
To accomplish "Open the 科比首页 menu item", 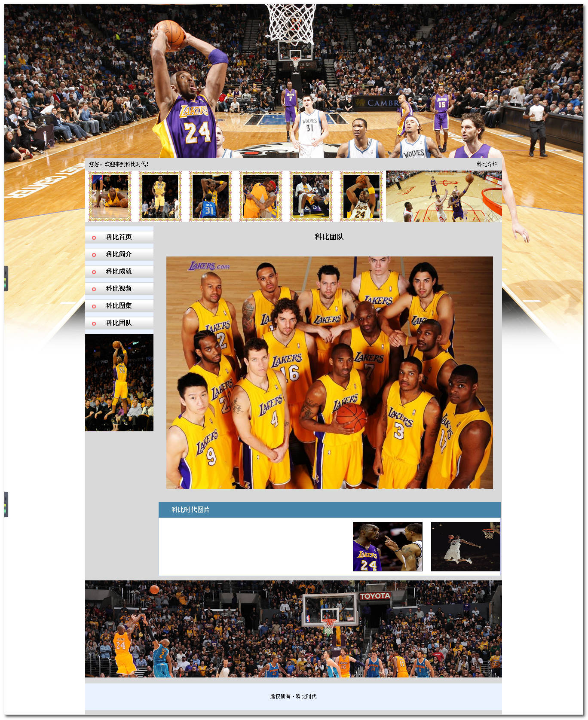I will tap(119, 237).
